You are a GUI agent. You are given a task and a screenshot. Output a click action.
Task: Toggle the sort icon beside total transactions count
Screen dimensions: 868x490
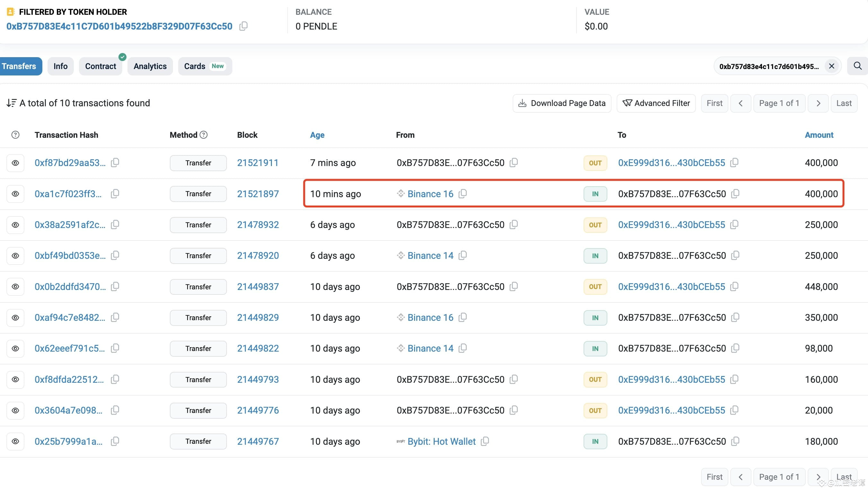[11, 103]
